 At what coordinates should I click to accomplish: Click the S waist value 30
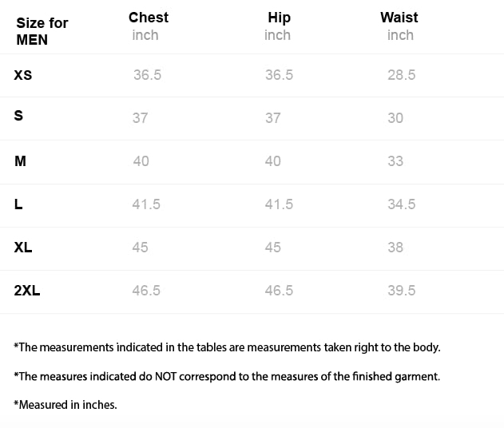(395, 118)
